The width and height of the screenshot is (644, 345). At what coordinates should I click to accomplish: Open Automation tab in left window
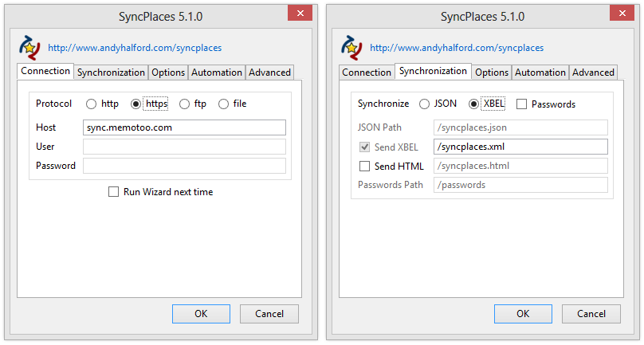[217, 73]
